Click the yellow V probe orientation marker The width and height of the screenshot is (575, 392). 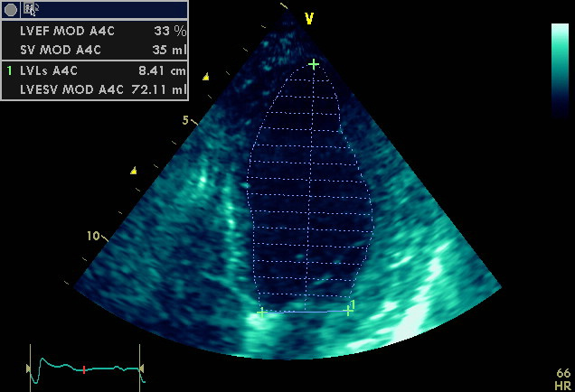point(308,18)
